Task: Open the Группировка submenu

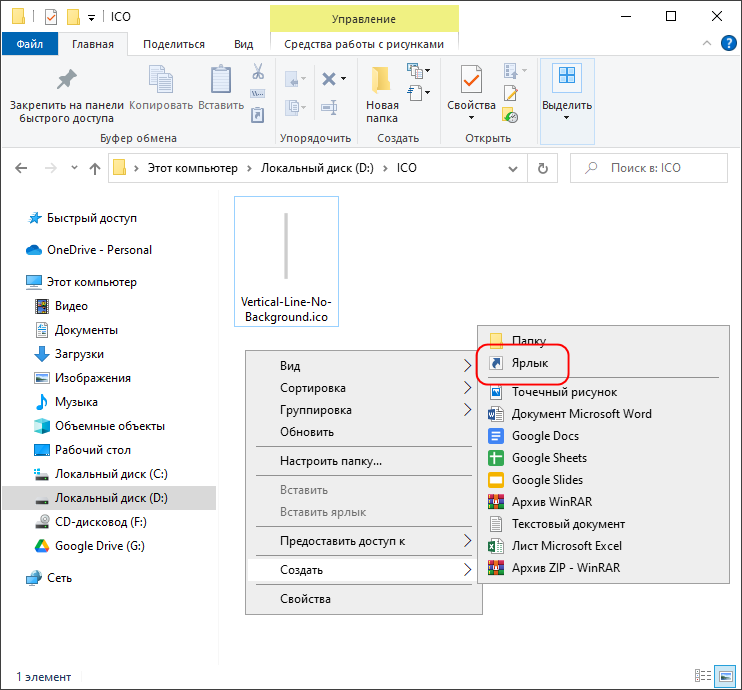Action: 364,410
